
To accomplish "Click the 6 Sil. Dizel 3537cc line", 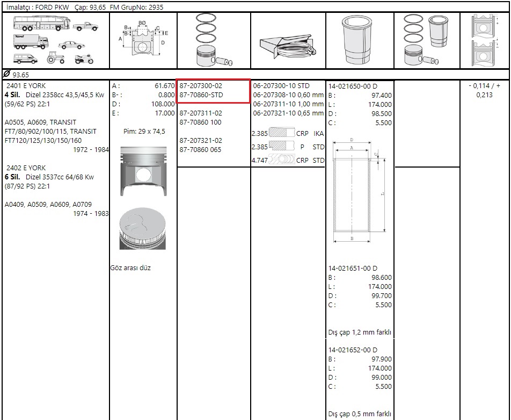I will (49, 177).
